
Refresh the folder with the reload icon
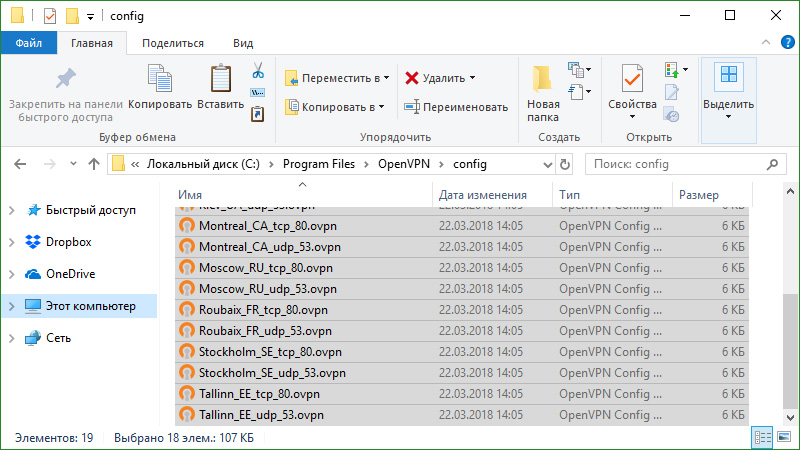566,164
